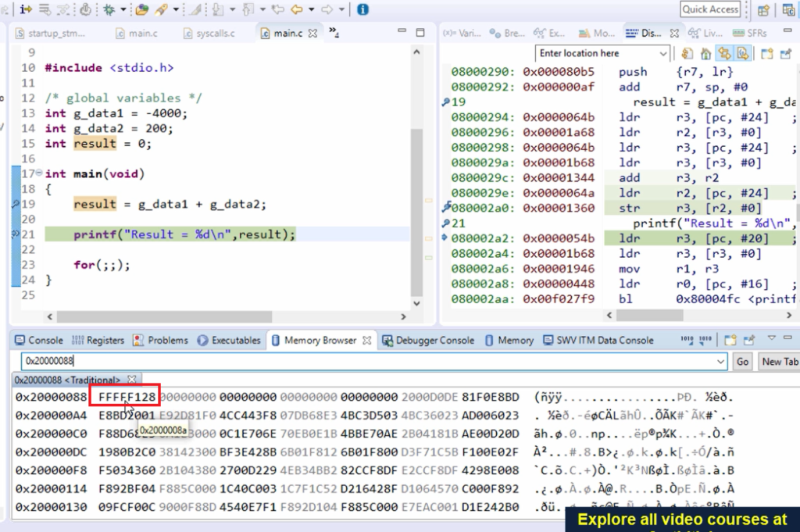
Task: Expand the Enter location here dropdown arrow
Action: pyautogui.click(x=662, y=54)
